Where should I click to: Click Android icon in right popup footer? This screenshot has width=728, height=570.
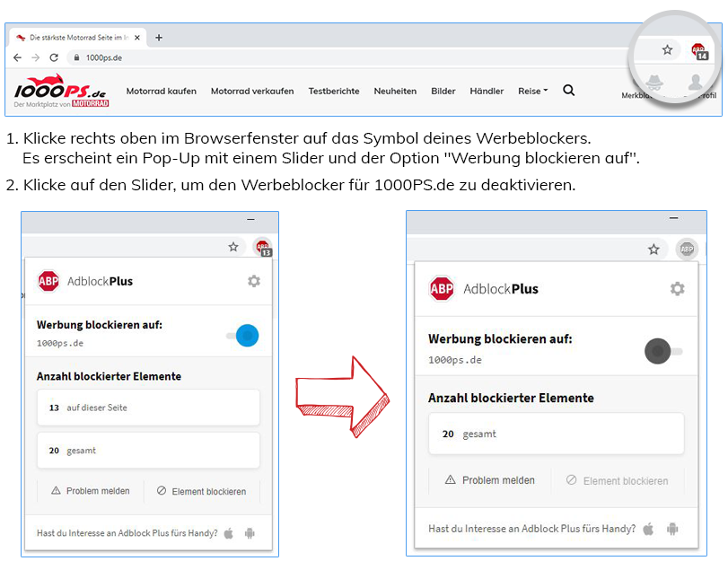672,529
